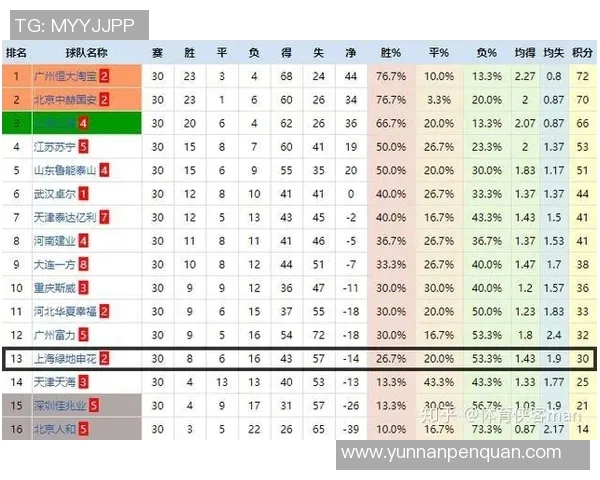Click the red badge beside 深圳佳兆业
This screenshot has width=600, height=480.
click(94, 405)
